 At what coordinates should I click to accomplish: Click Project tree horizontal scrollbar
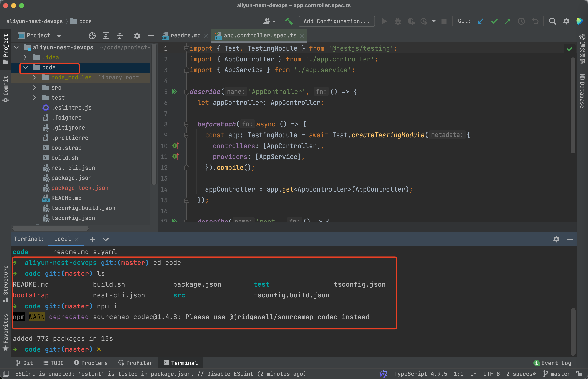(x=50, y=228)
